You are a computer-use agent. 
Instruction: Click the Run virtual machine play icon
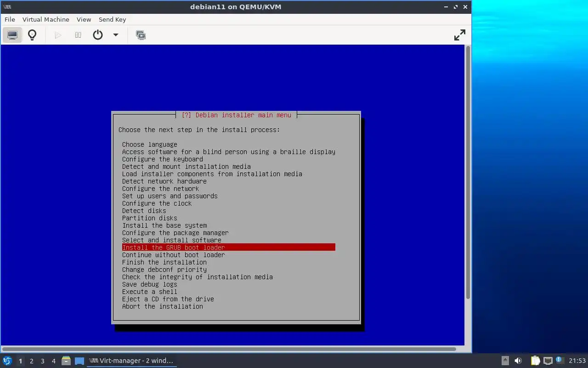[58, 35]
